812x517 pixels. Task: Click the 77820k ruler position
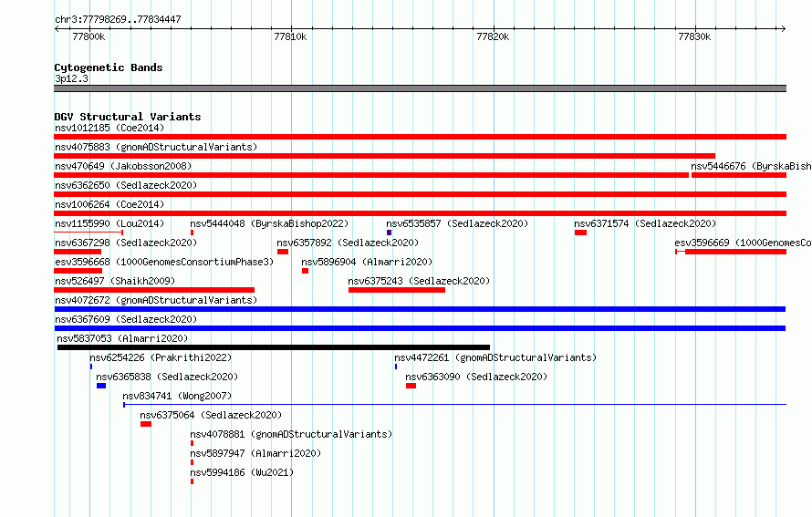coord(493,36)
